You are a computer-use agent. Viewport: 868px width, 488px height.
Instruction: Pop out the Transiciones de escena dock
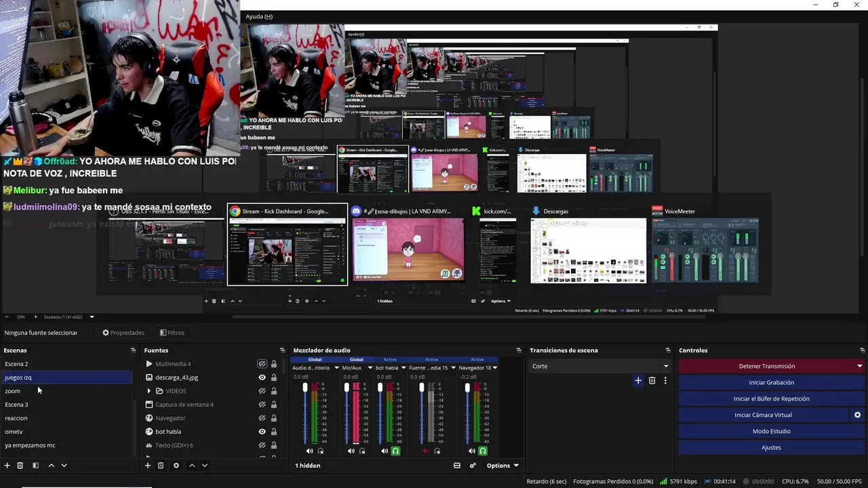click(x=668, y=350)
